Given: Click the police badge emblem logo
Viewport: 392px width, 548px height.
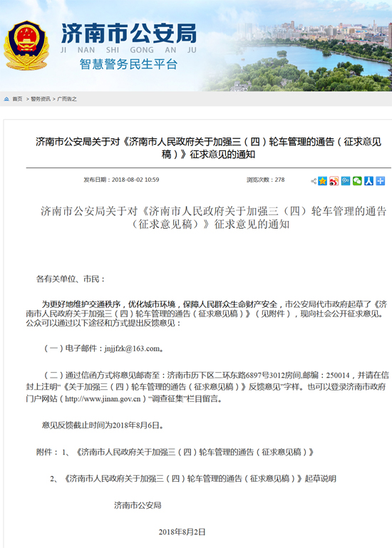Looking at the screenshot, I should pos(26,46).
